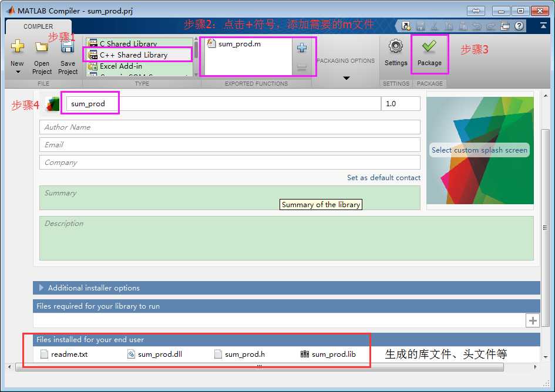555x392 pixels.
Task: Expand the Packaging Options arrow
Action: (347, 78)
